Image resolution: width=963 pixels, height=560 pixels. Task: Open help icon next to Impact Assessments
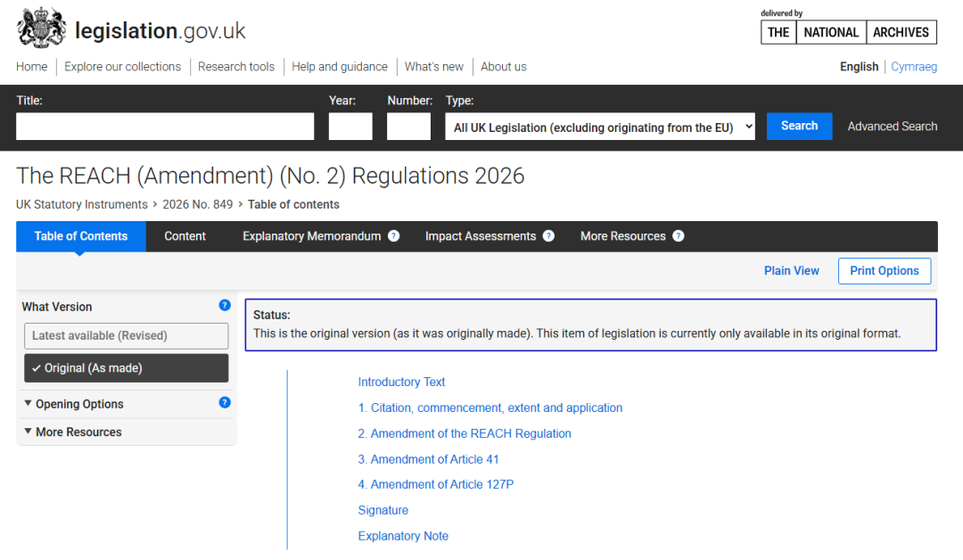tap(548, 236)
